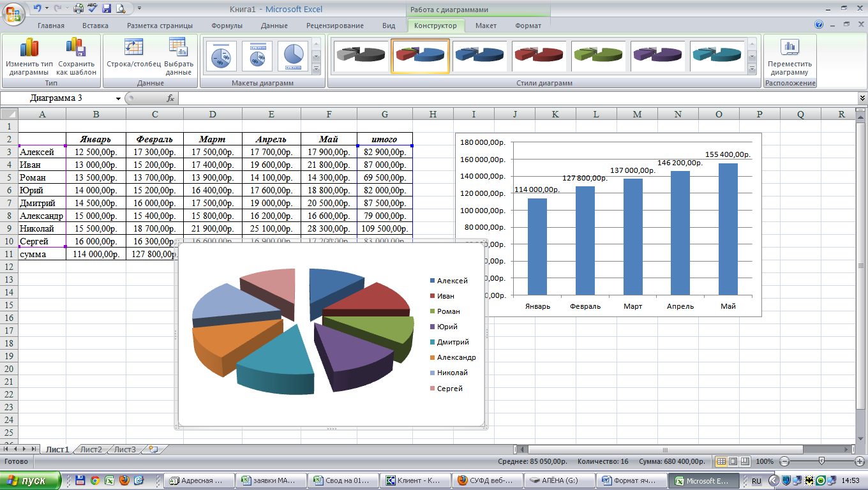Enable Page Layout view in status bar
The image size is (868, 490).
[x=733, y=461]
